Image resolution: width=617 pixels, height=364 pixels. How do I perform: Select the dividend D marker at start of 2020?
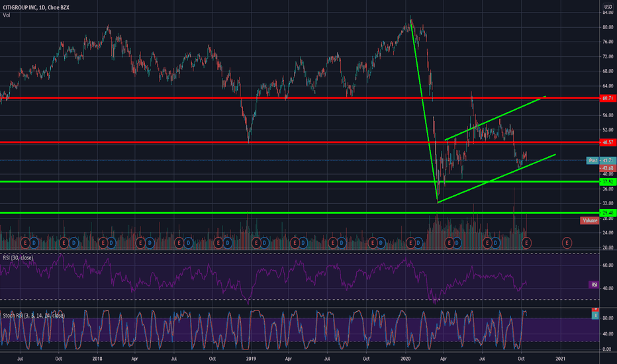(x=418, y=243)
